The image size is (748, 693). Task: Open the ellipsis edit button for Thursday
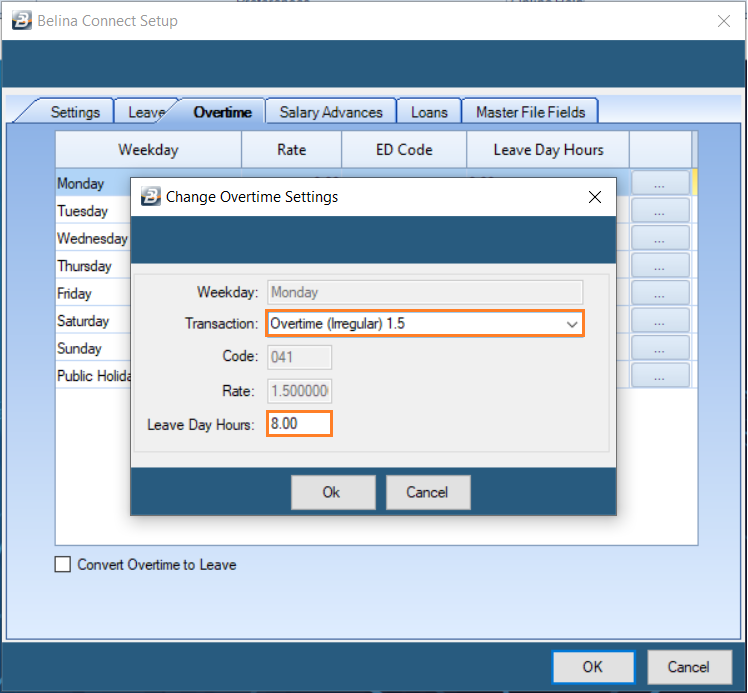[x=660, y=266]
